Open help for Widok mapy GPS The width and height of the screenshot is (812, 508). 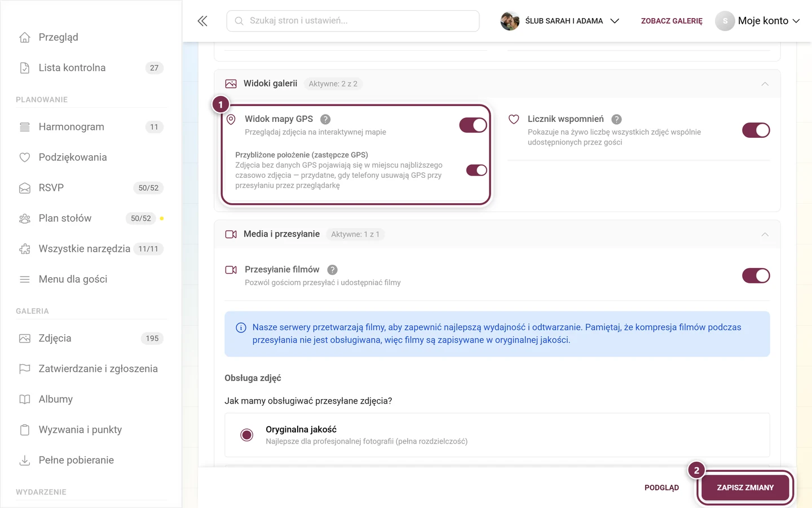[325, 119]
